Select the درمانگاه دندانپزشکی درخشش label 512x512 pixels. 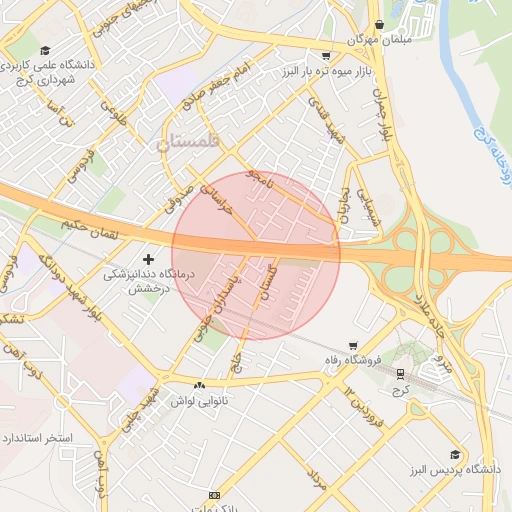click(149, 282)
